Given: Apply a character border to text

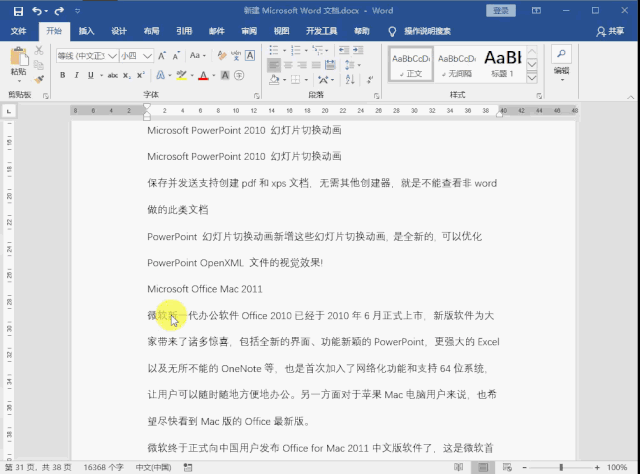Looking at the screenshot, I should 250,56.
